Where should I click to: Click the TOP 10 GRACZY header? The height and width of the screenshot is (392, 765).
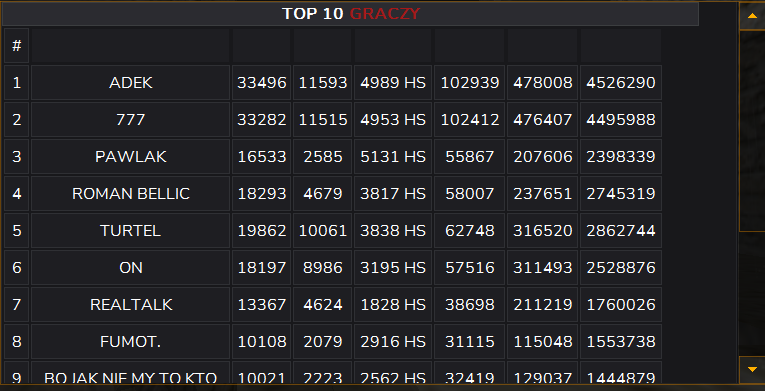[x=350, y=14]
